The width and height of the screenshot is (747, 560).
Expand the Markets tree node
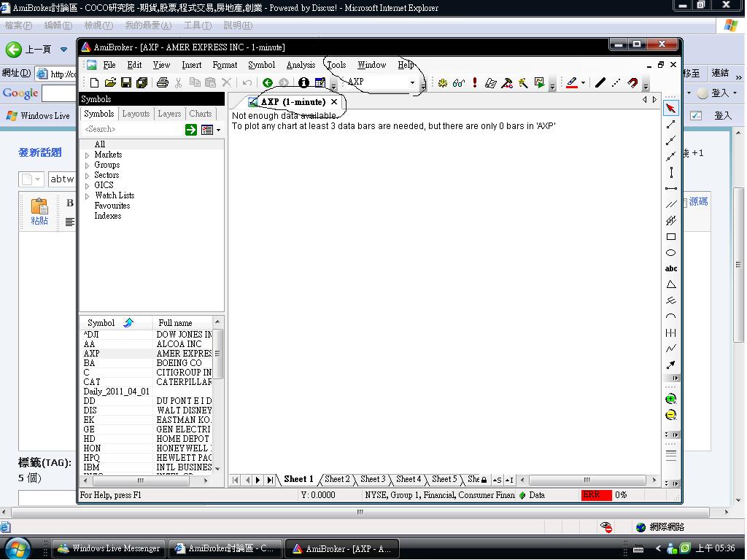(x=88, y=155)
